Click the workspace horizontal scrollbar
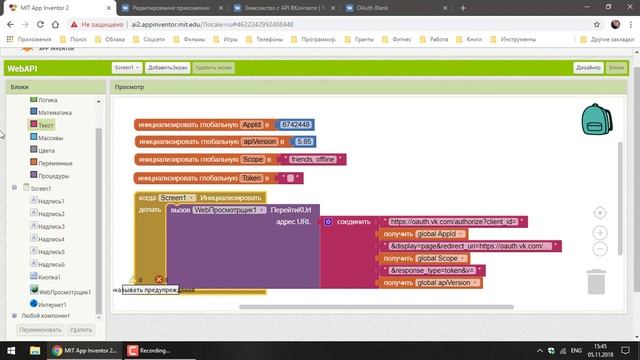This screenshot has width=640, height=360. 376,307
